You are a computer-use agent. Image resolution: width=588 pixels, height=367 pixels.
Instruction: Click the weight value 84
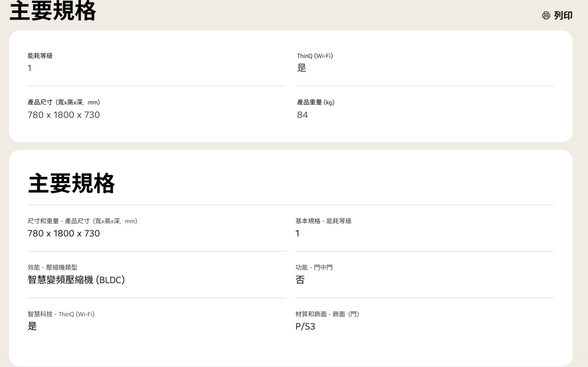coord(302,115)
